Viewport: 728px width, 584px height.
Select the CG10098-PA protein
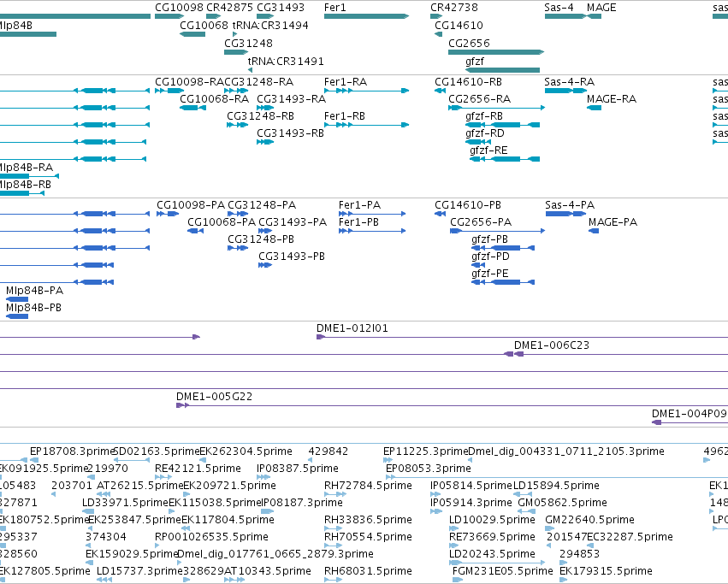[x=168, y=214]
